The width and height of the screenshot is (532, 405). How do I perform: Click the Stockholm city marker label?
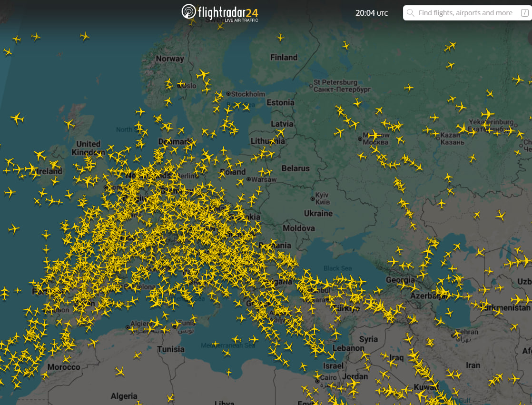coord(248,94)
